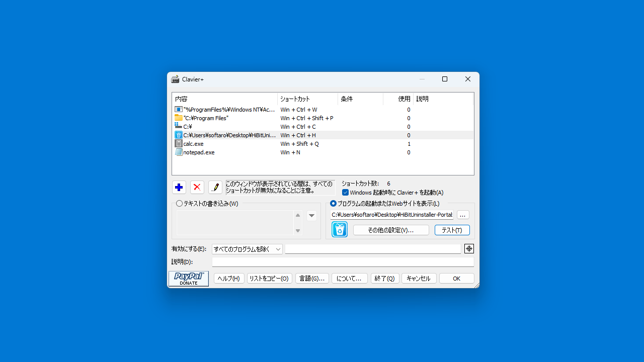Click the ヘルプ(H) button

click(229, 279)
